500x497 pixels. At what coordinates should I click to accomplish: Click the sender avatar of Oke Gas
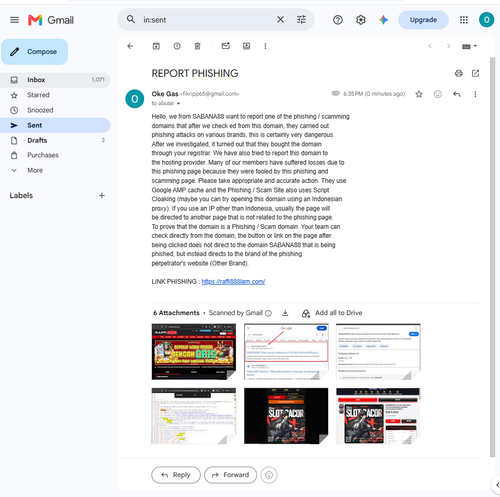point(135,99)
